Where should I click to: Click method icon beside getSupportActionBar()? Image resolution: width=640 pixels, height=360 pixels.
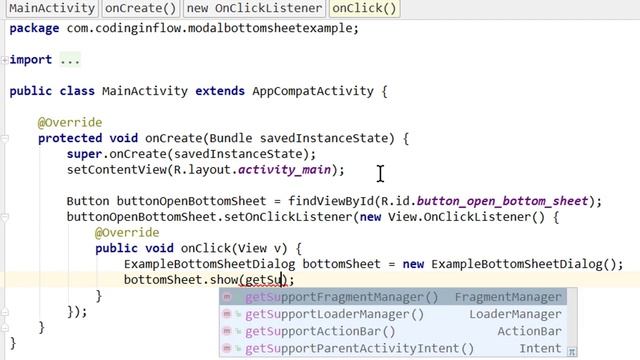point(227,331)
